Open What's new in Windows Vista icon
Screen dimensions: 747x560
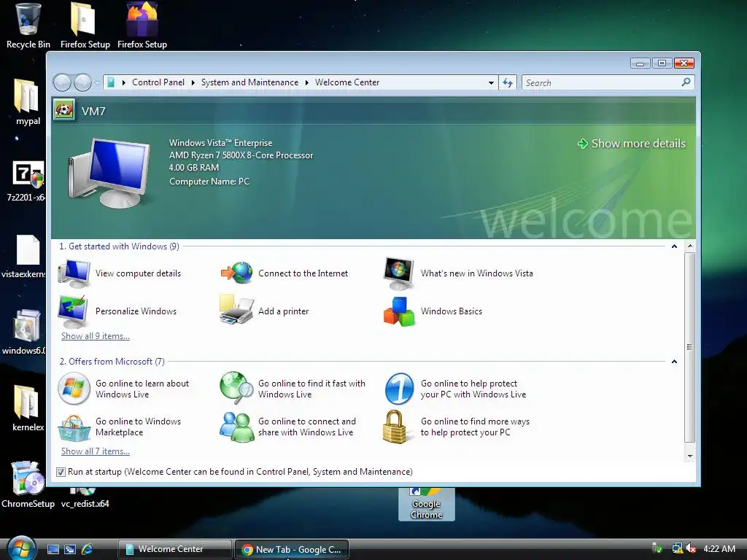coord(399,273)
